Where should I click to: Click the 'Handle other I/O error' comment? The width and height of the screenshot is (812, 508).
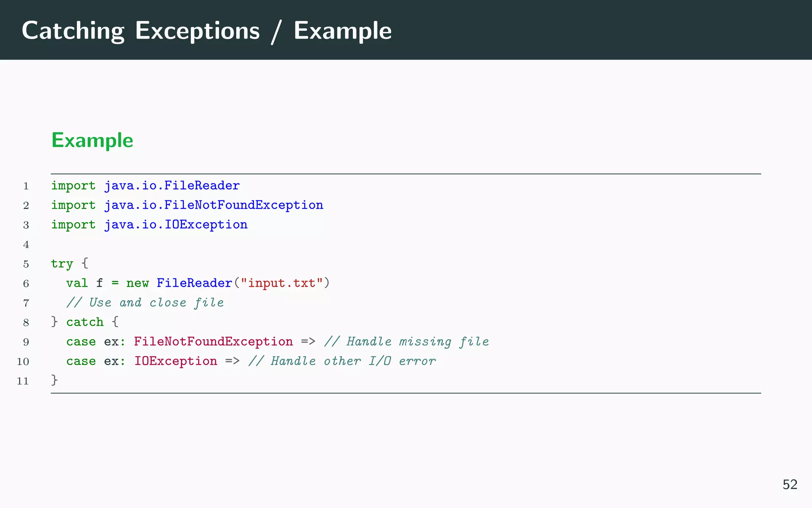pyautogui.click(x=342, y=361)
